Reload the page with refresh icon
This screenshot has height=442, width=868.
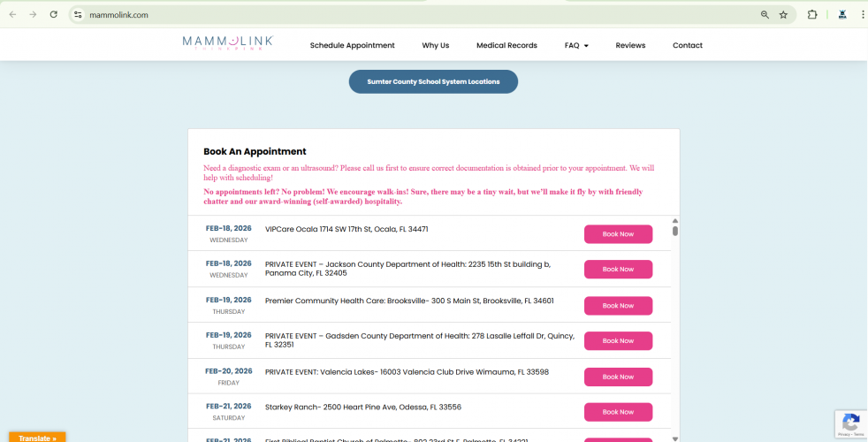54,15
